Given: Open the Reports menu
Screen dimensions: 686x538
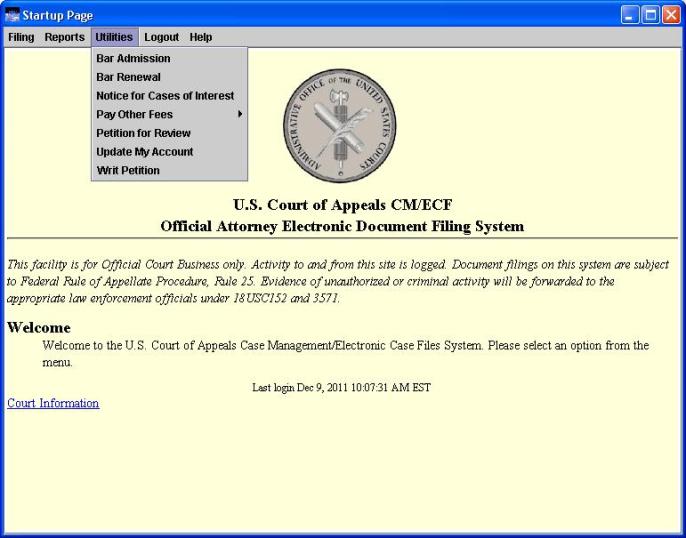Looking at the screenshot, I should point(64,37).
